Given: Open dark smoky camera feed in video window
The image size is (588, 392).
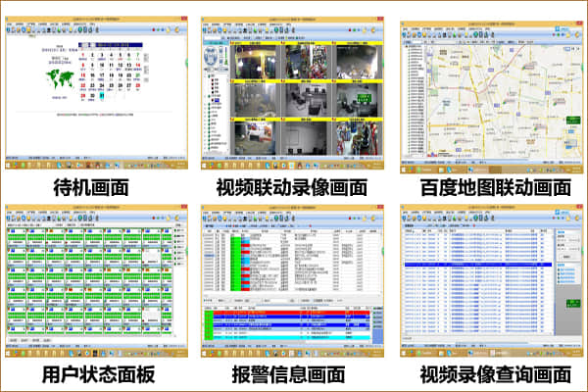Looking at the screenshot, I should click(x=357, y=63).
